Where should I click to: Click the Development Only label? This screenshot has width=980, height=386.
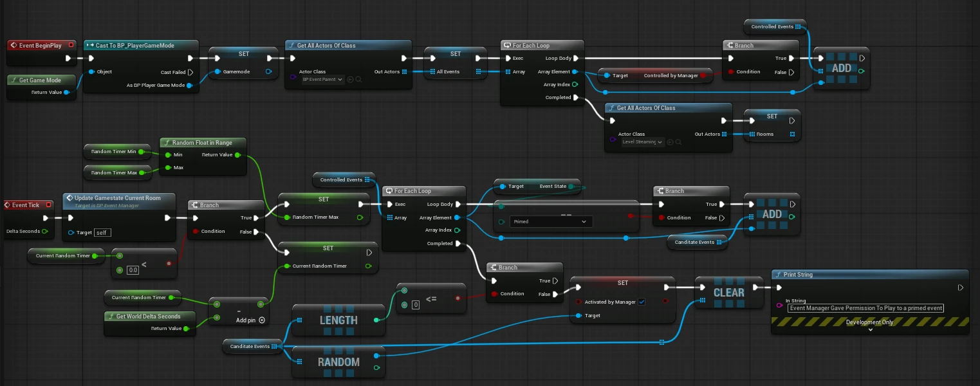pyautogui.click(x=870, y=322)
